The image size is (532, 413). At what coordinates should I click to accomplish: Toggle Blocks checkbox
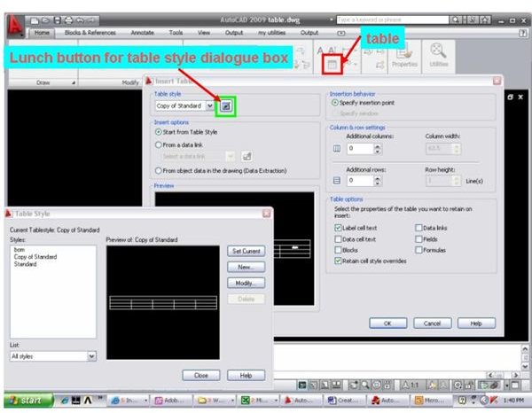point(338,250)
